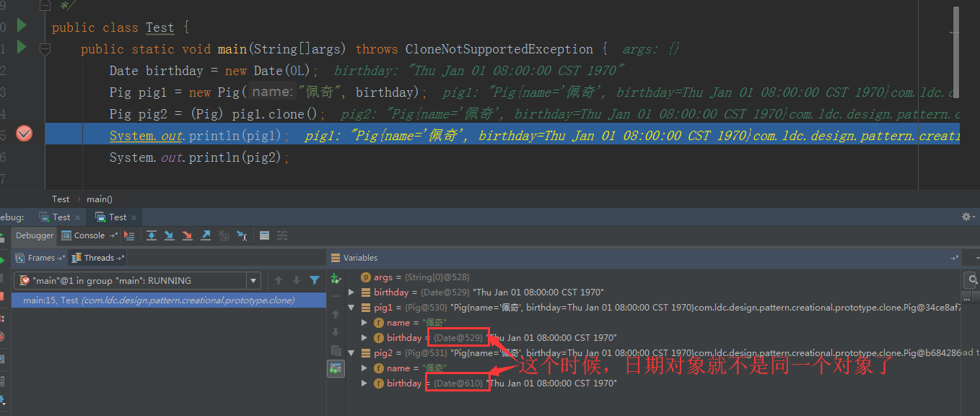Open debug settings gear menu

(x=968, y=217)
